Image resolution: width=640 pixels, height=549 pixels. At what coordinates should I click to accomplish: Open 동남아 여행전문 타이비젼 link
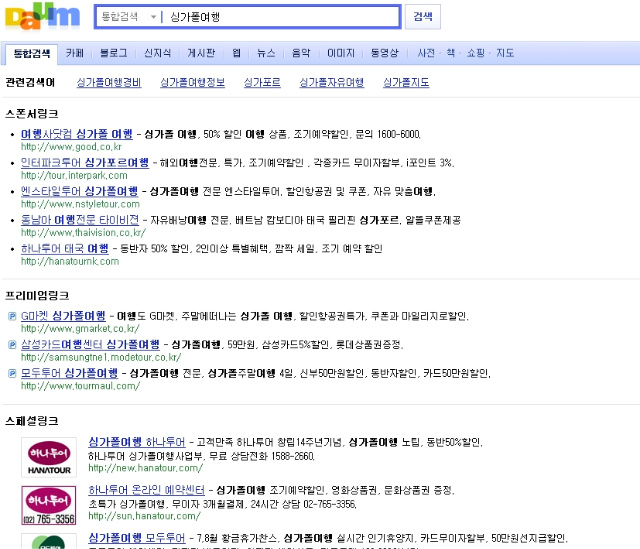click(80, 220)
